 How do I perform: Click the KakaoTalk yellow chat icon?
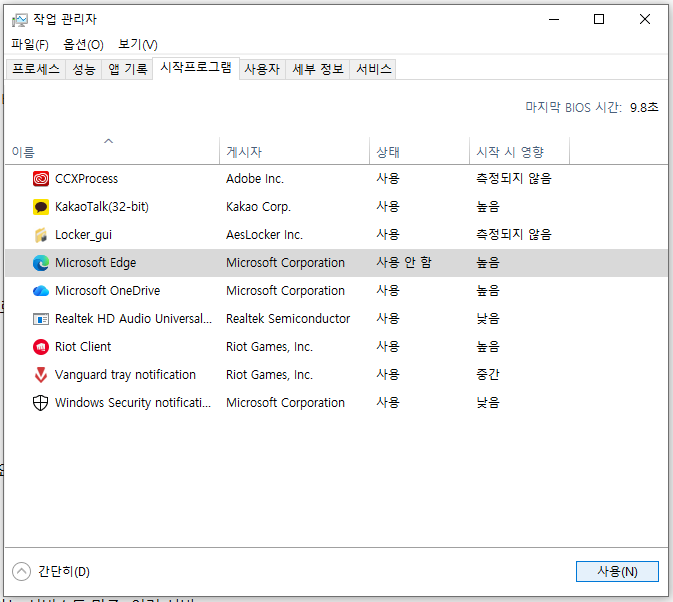(41, 207)
